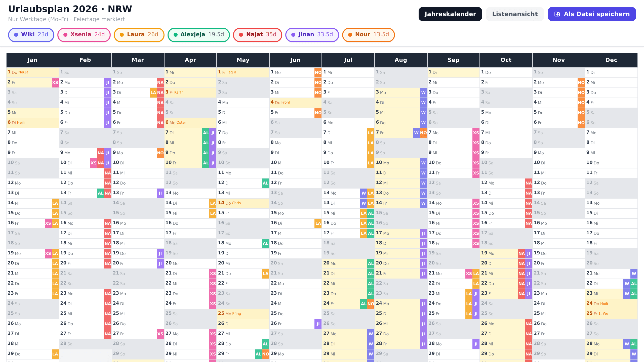Click the 24 Mi cell in June
This screenshot has height=362, width=644.
[296, 304]
